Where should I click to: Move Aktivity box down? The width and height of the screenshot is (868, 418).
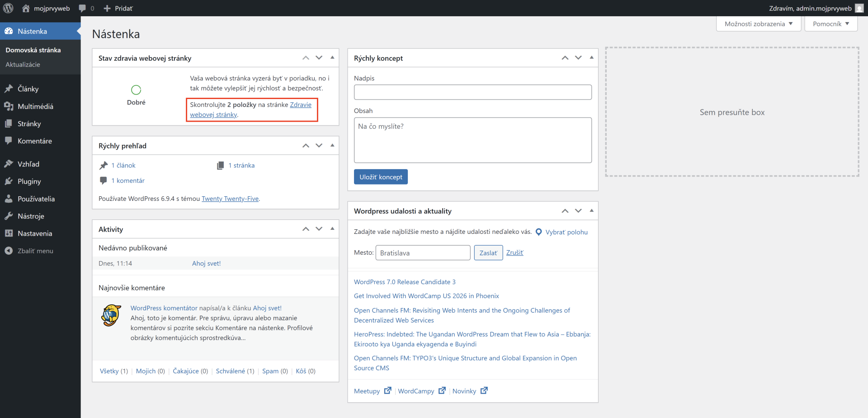(x=319, y=229)
